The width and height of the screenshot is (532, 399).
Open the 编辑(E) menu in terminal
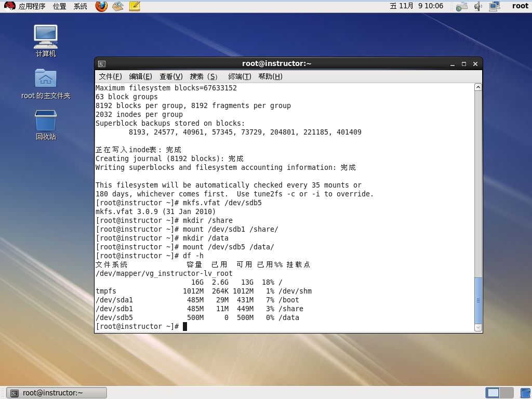click(x=140, y=76)
